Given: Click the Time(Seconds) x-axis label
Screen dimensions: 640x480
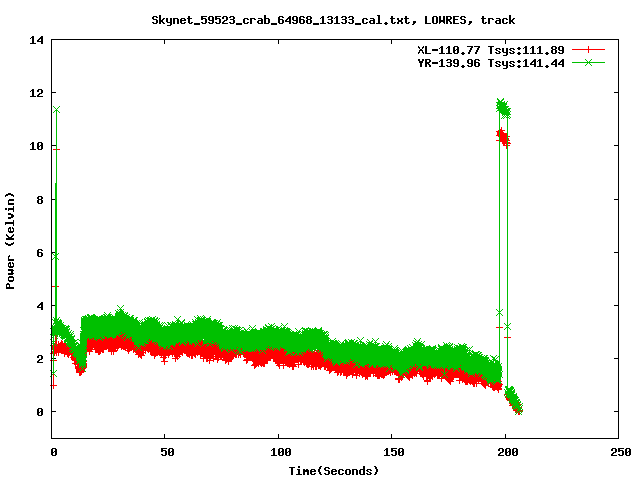Looking at the screenshot, I should point(334,470).
